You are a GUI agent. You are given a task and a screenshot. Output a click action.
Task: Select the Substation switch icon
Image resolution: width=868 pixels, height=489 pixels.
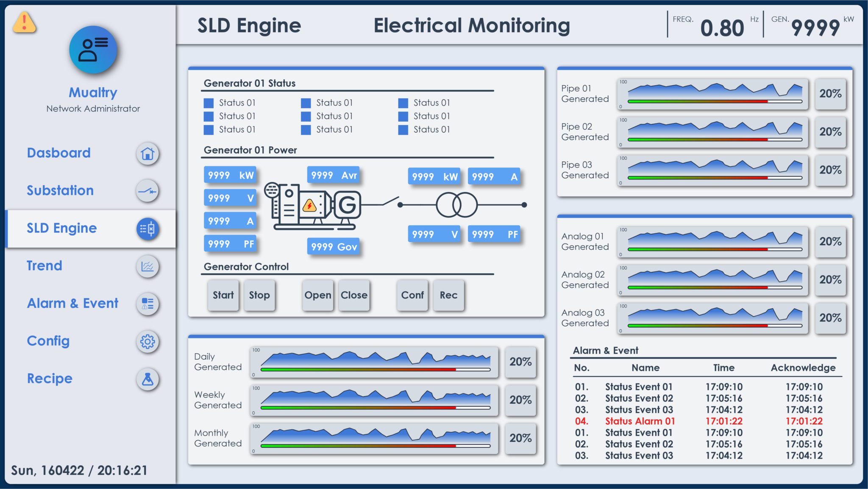(x=147, y=191)
